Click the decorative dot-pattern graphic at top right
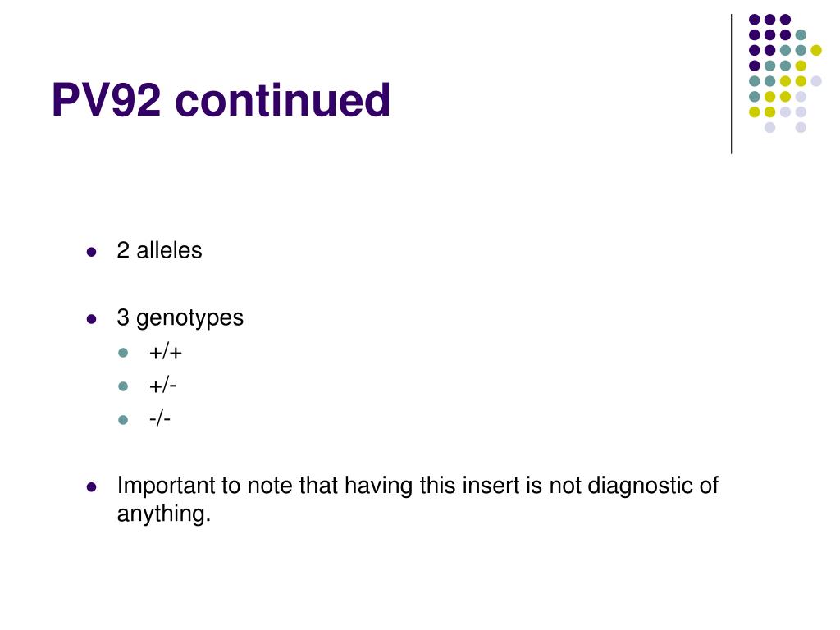This screenshot has width=840, height=630. (x=785, y=73)
